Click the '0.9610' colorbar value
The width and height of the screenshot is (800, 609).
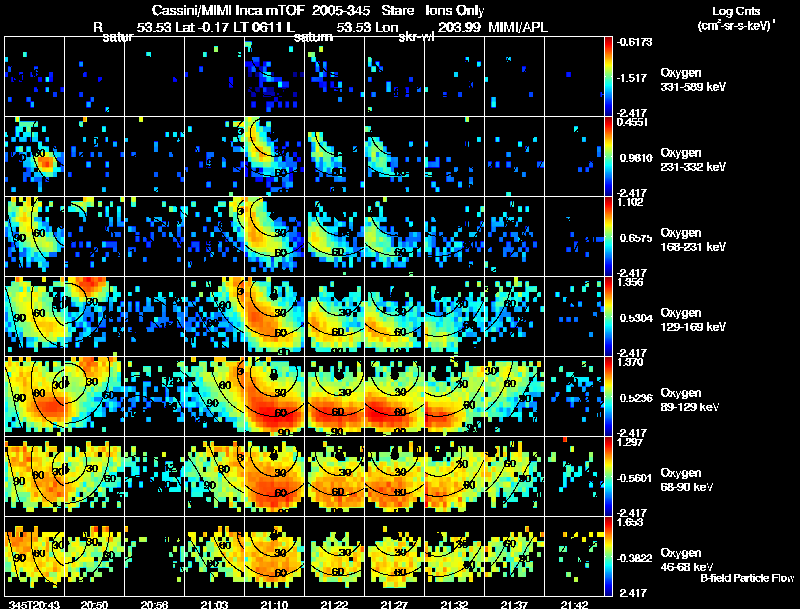(x=636, y=158)
